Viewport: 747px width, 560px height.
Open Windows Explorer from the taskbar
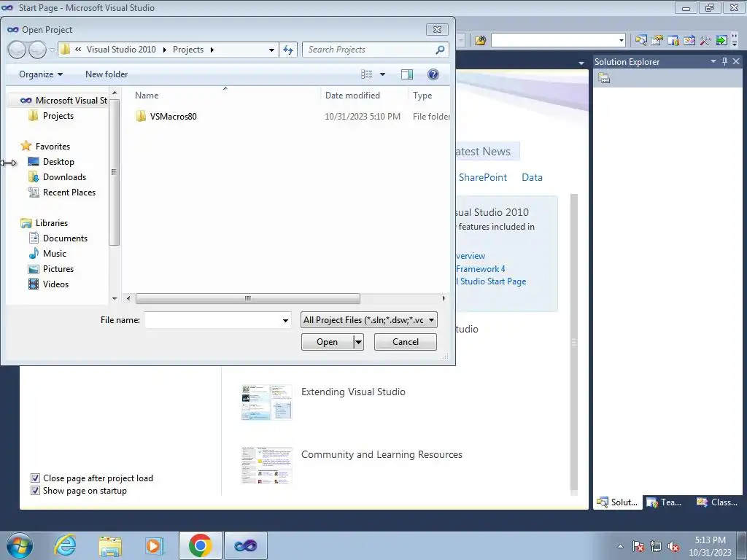pyautogui.click(x=110, y=545)
